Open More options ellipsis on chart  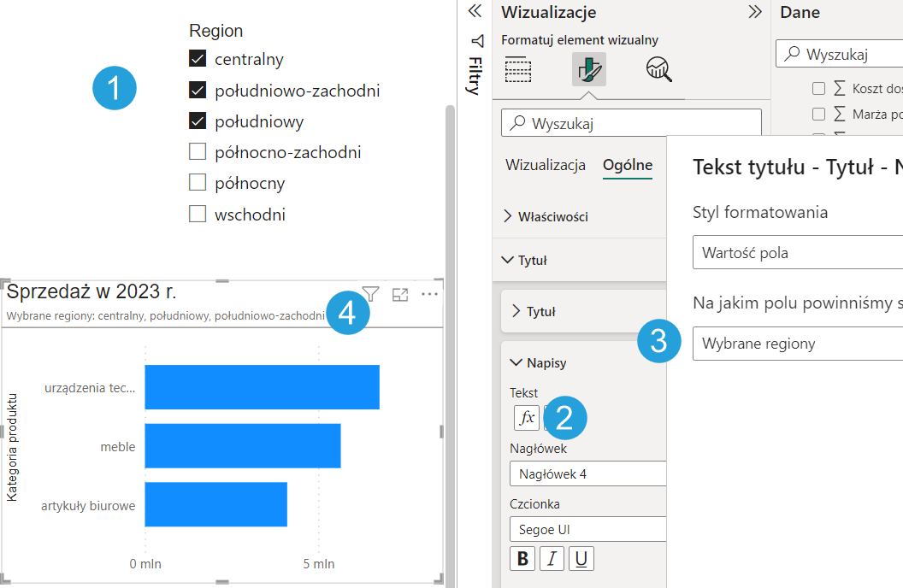(x=429, y=295)
